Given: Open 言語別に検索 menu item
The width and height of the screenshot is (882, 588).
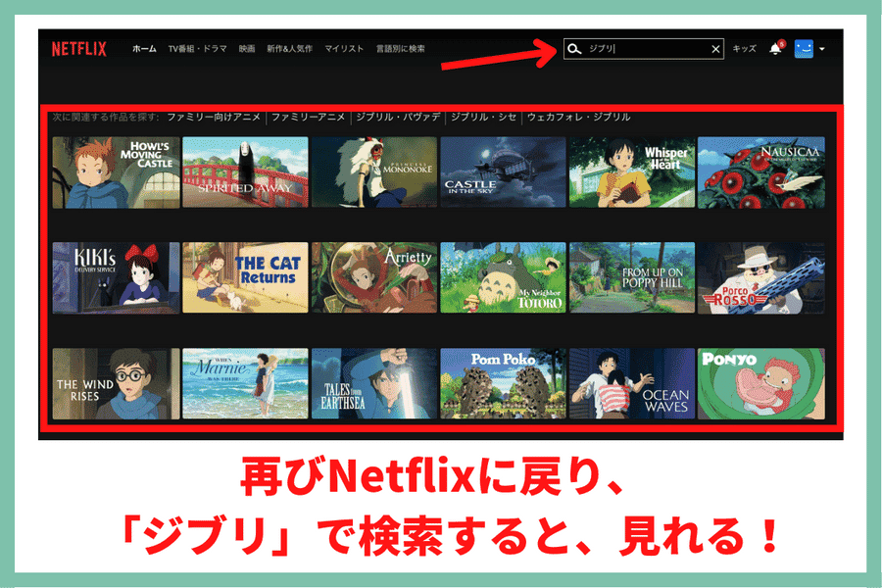Looking at the screenshot, I should coord(401,49).
